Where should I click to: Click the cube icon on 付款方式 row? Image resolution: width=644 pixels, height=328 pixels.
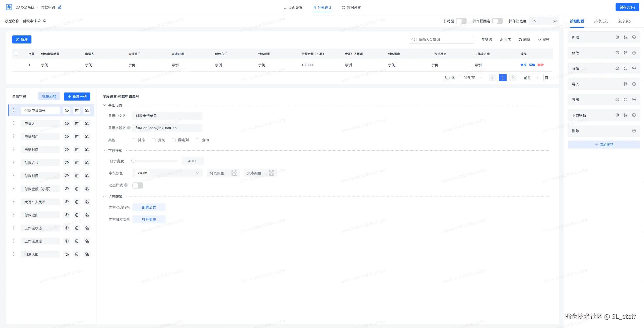tap(87, 163)
